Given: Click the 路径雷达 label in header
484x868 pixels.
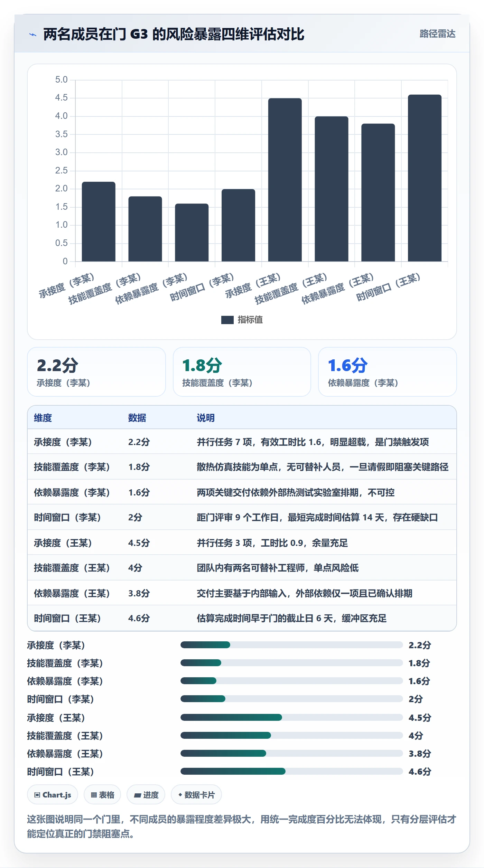Looking at the screenshot, I should coord(437,34).
